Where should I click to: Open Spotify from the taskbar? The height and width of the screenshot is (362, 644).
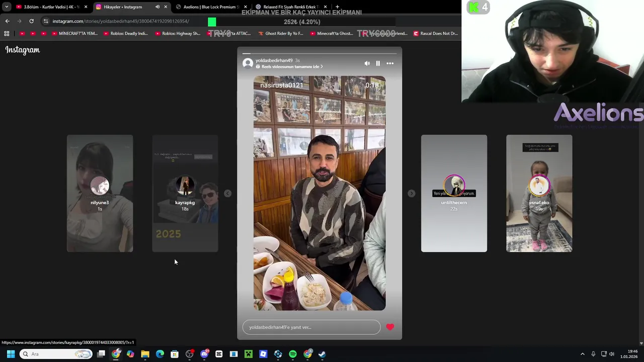click(x=293, y=354)
